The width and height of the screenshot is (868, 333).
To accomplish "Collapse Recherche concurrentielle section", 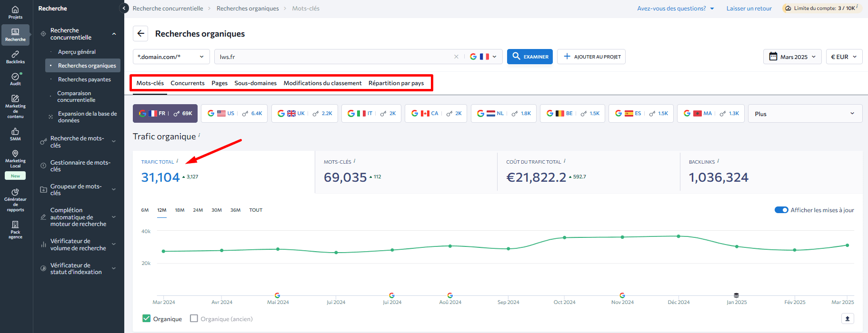I will click(x=114, y=34).
